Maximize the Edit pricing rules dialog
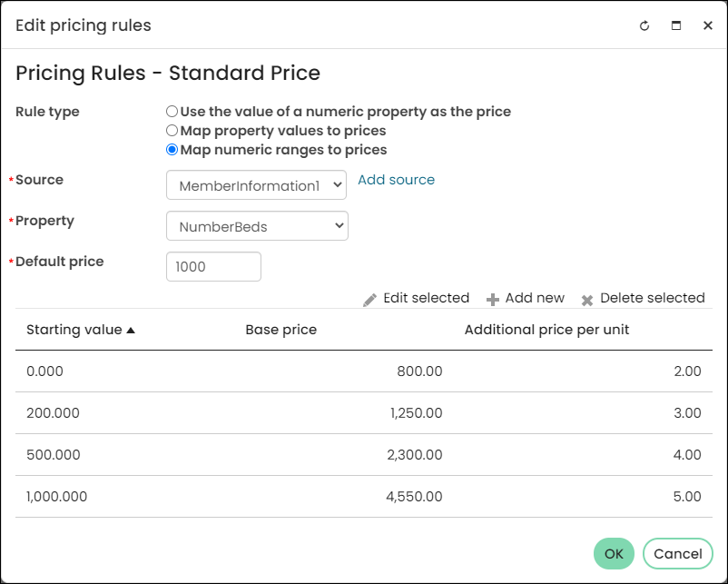728x584 pixels. [676, 25]
